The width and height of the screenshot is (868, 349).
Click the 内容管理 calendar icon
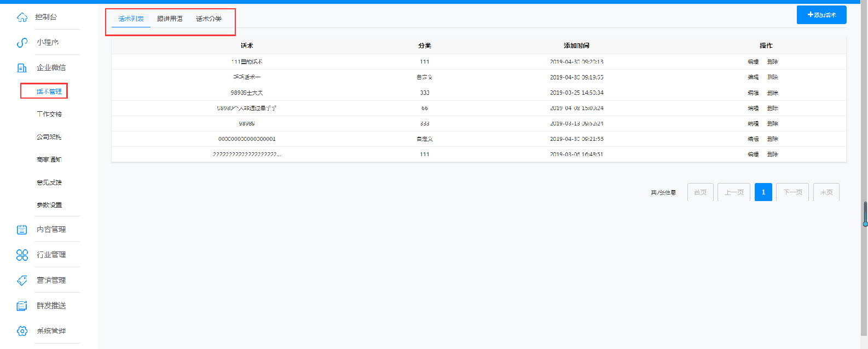point(22,230)
